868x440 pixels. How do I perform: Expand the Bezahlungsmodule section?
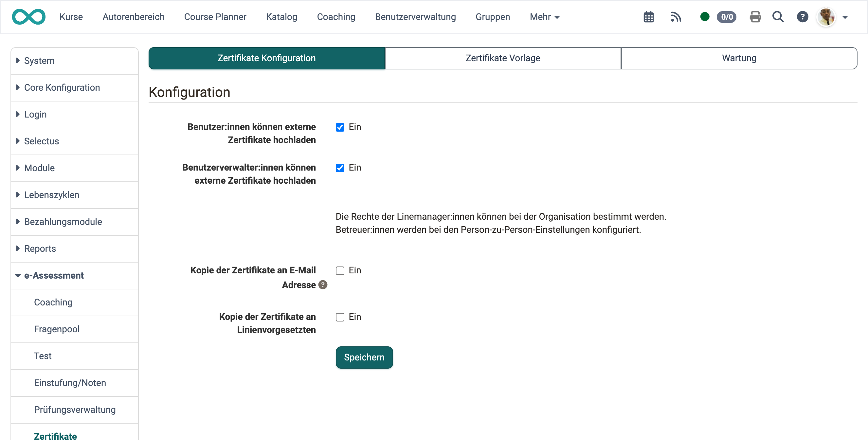coord(75,222)
